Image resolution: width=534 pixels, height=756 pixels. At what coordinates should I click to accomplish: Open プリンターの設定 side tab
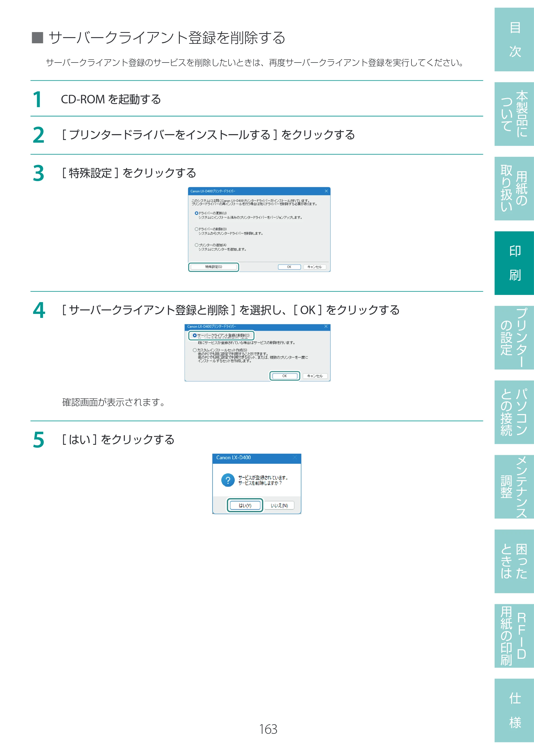tap(514, 337)
